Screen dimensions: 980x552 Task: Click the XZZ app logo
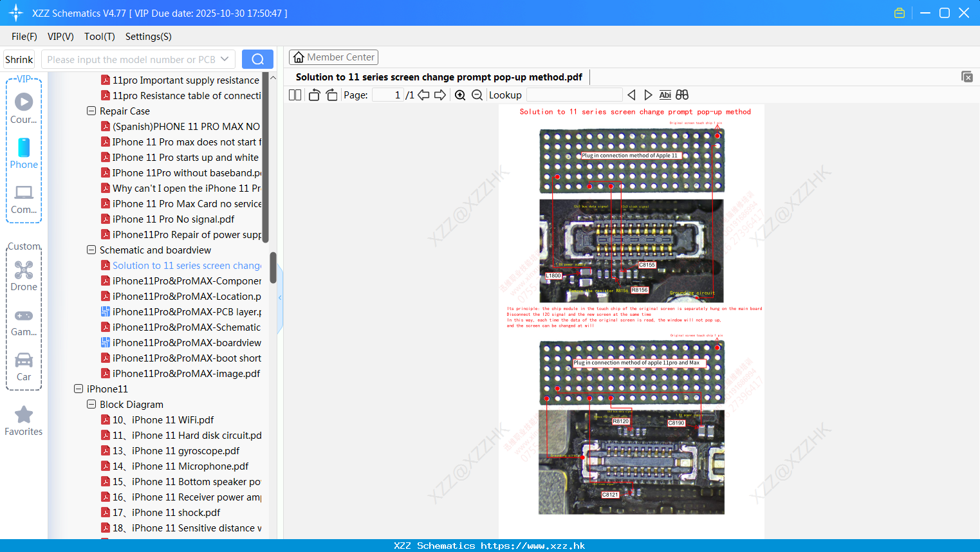coord(16,13)
